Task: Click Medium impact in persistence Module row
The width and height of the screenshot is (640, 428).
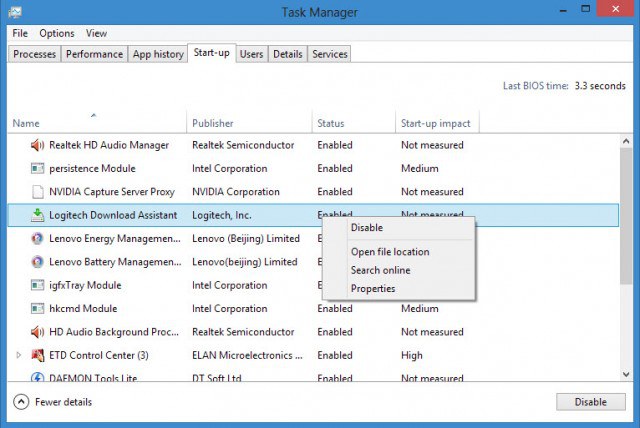Action: point(420,168)
